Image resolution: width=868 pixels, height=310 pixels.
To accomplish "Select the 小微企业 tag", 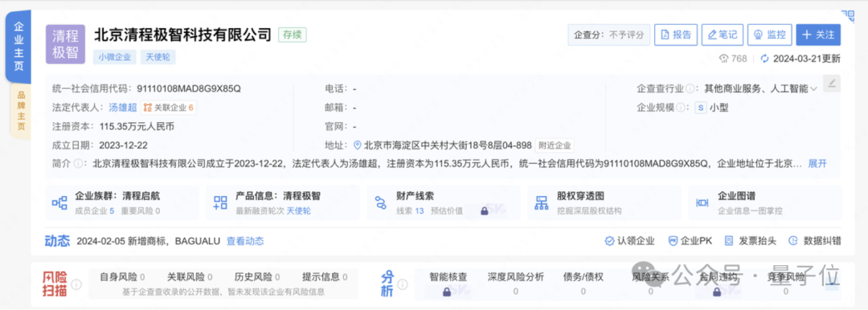I will (x=114, y=56).
